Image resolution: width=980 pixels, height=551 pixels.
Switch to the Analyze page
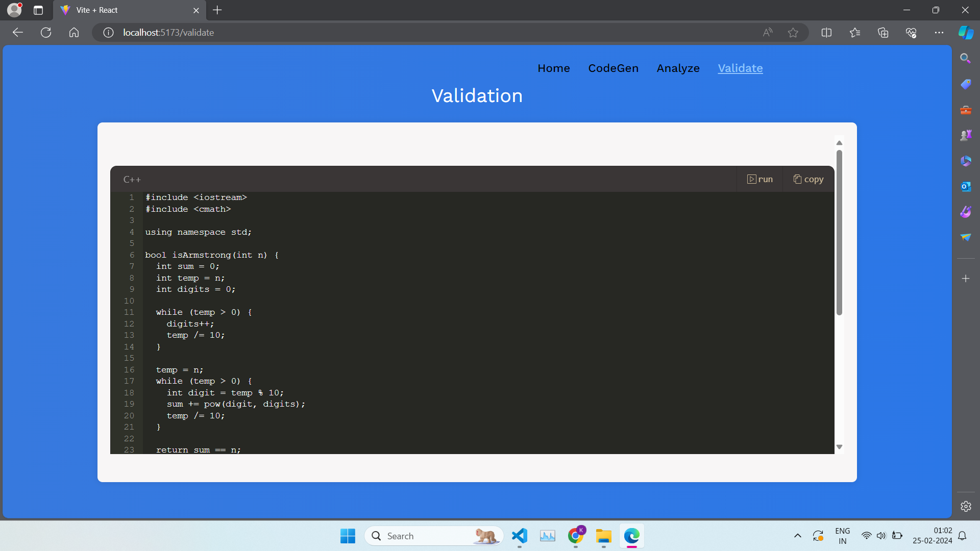click(x=678, y=68)
